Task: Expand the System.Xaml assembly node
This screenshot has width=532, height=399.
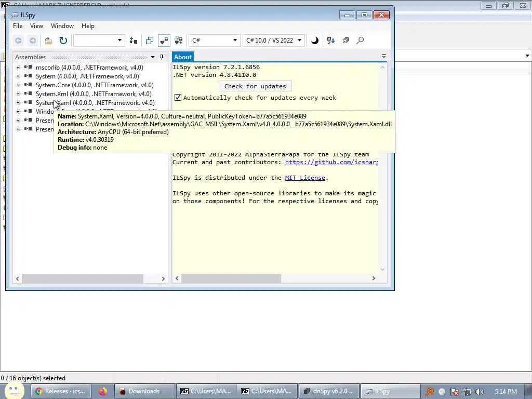Action: pyautogui.click(x=18, y=103)
